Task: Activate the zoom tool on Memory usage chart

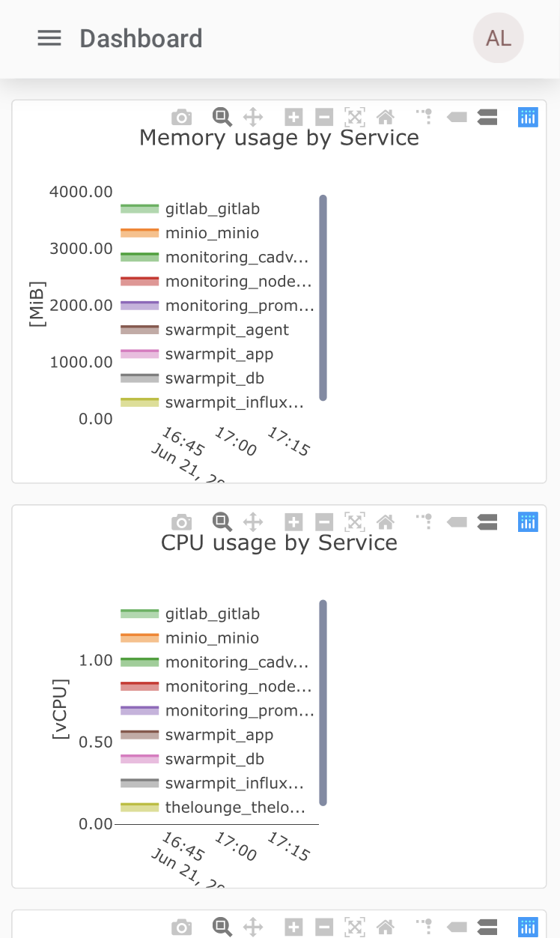Action: pos(222,117)
